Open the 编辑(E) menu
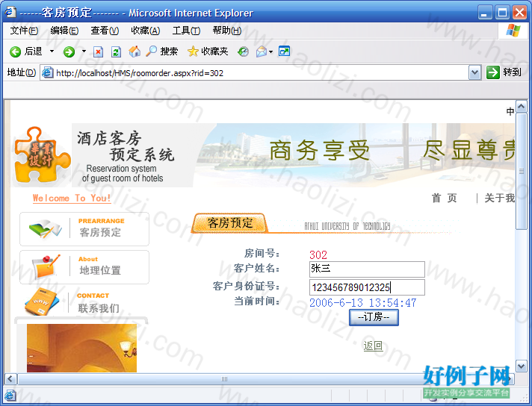Viewport: 532px width, 406px height. click(64, 31)
